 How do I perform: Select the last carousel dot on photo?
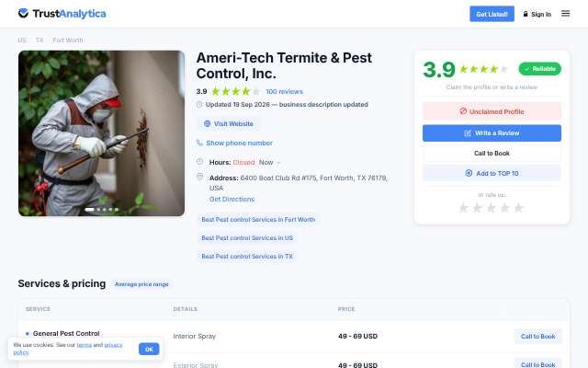click(x=117, y=210)
